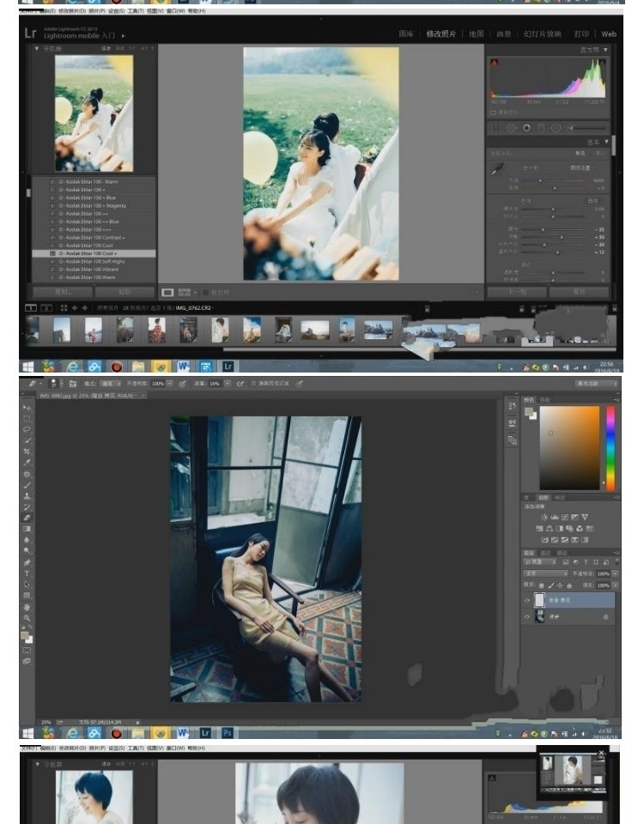Add a Hue/Saturation adjustment in Photoshop
644x824 pixels.
539,529
